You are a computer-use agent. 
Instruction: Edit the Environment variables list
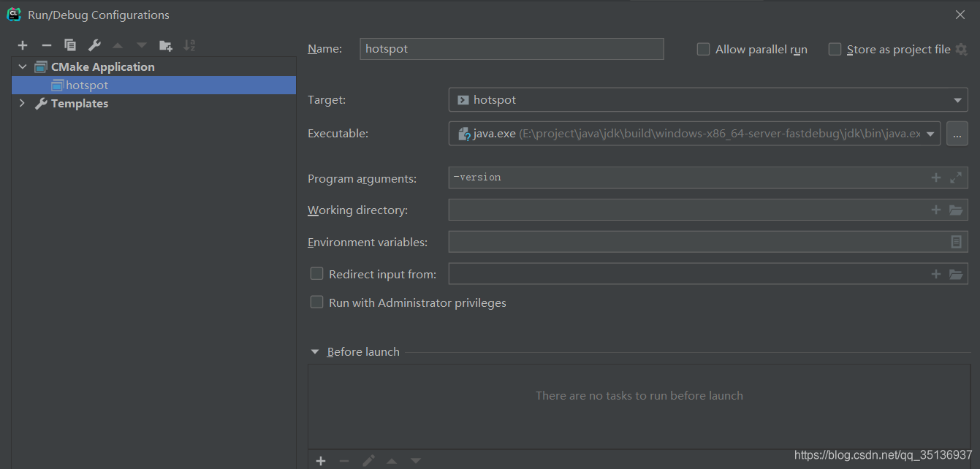[956, 242]
